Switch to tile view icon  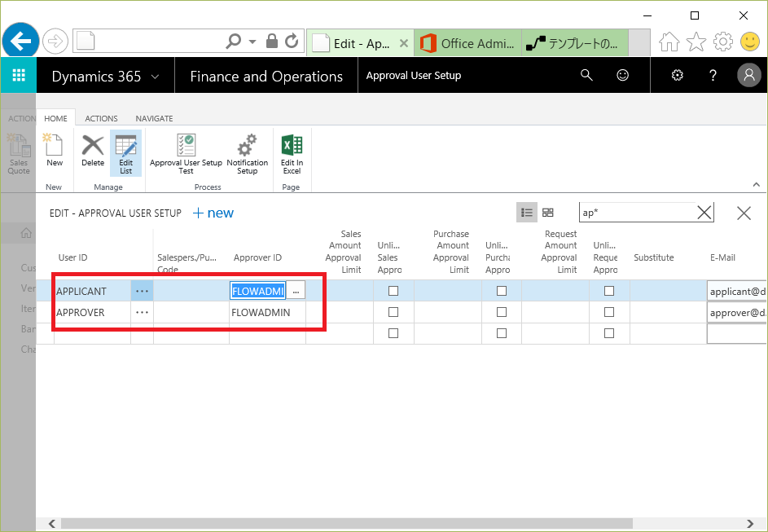(x=548, y=213)
